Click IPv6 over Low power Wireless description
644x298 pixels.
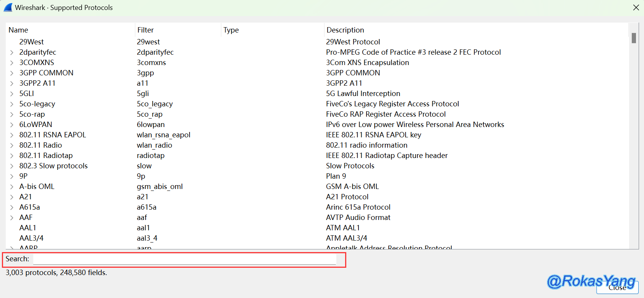click(x=415, y=124)
